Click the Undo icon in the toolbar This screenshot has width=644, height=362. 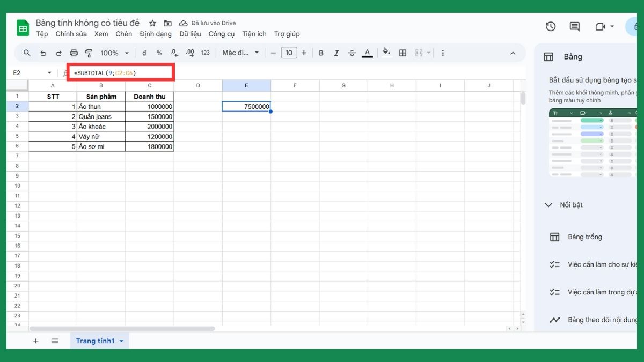coord(43,53)
